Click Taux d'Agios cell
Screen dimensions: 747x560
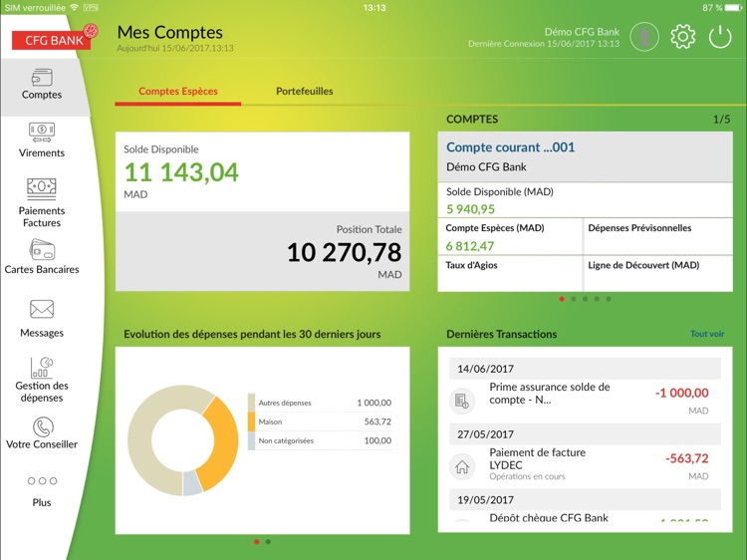(x=510, y=274)
